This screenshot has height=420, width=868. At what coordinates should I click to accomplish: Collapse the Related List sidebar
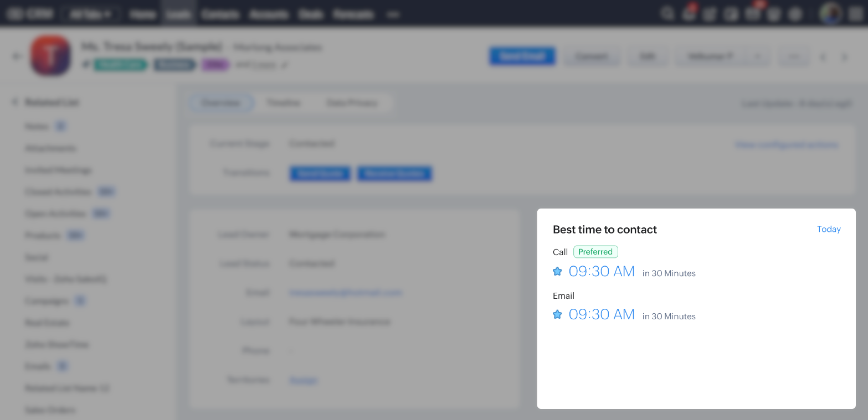click(x=15, y=102)
